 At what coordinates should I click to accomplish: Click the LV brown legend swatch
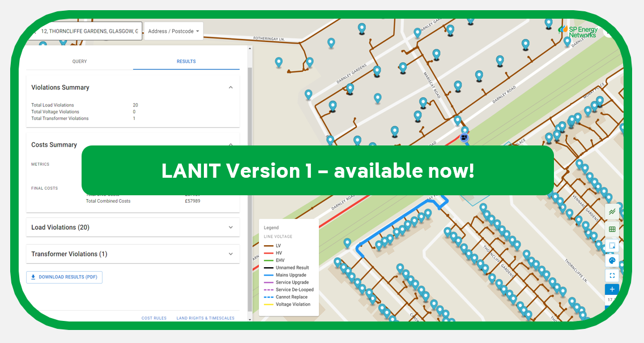point(268,246)
